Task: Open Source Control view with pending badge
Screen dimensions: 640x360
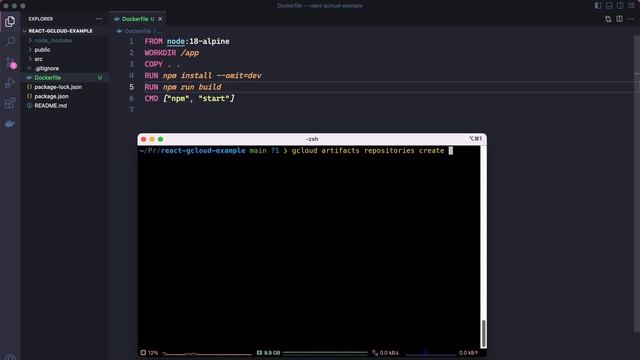Action: (x=11, y=62)
